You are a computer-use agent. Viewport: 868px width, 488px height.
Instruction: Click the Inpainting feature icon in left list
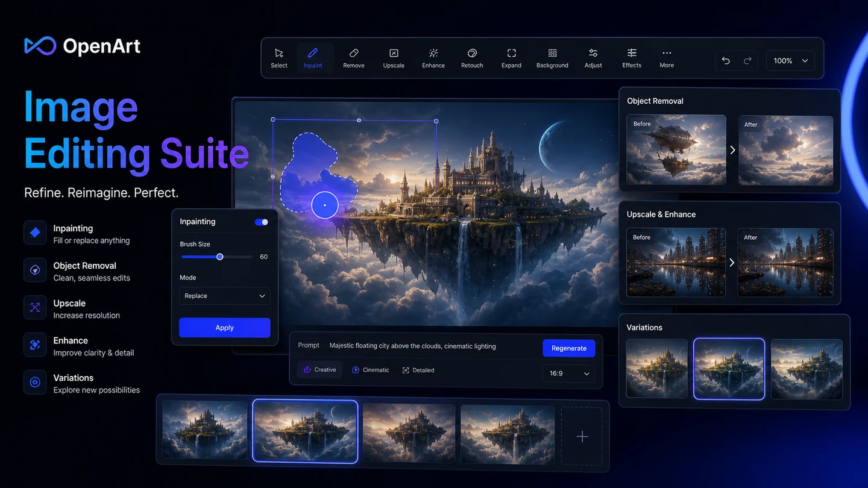click(35, 233)
